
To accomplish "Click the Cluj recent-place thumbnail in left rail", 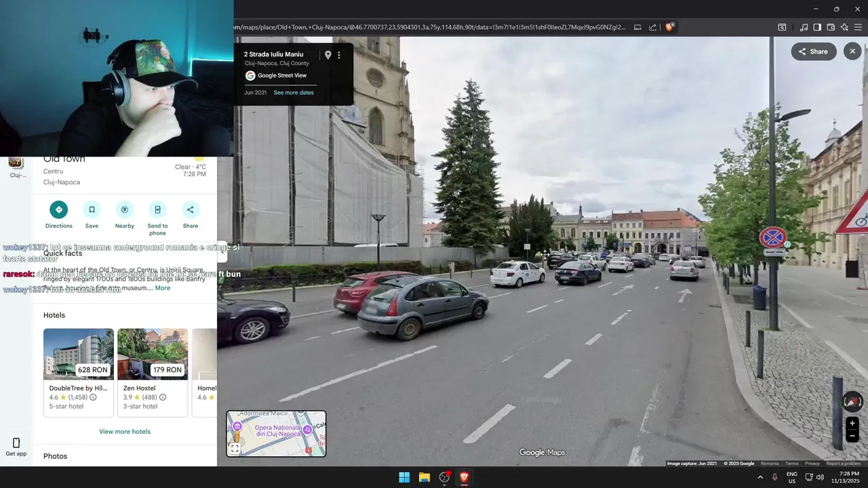I will tap(16, 163).
